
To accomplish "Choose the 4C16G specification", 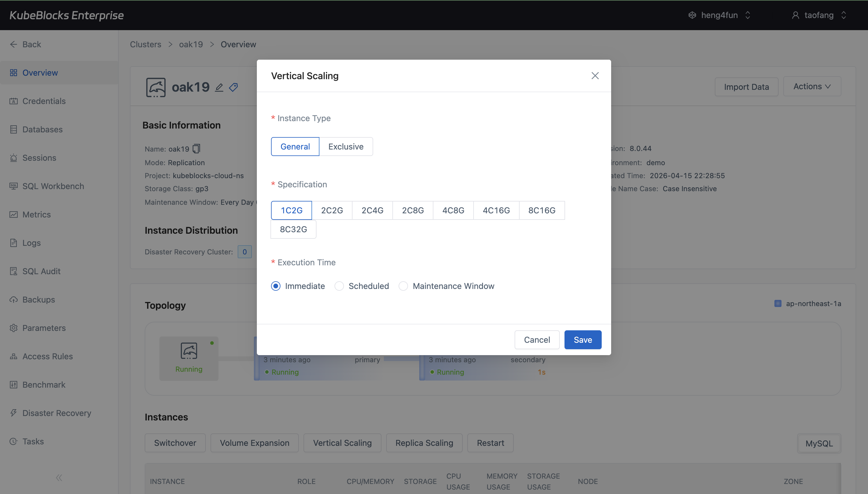I will tap(496, 210).
